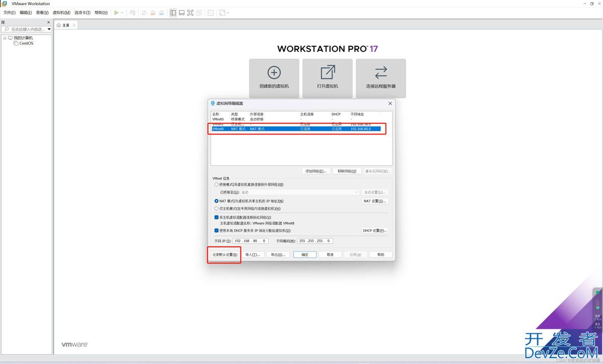Viewport: 603px width, 364px height.
Task: Open the 帮助(H) menu
Action: [x=101, y=13]
